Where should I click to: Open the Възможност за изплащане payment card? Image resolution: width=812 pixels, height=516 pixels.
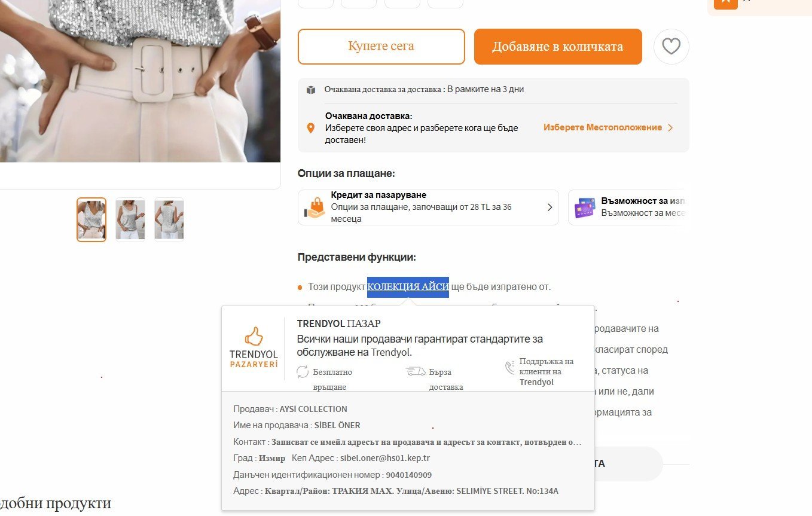pyautogui.click(x=628, y=207)
